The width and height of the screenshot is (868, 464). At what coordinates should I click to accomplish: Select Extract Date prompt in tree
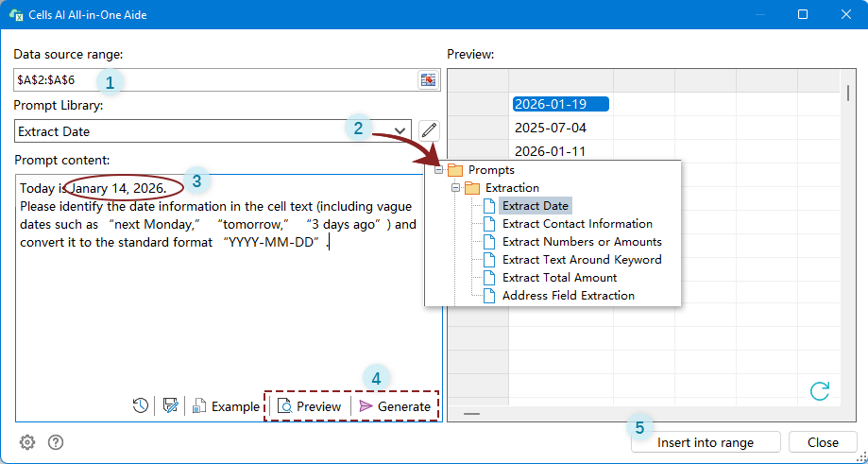coord(536,205)
